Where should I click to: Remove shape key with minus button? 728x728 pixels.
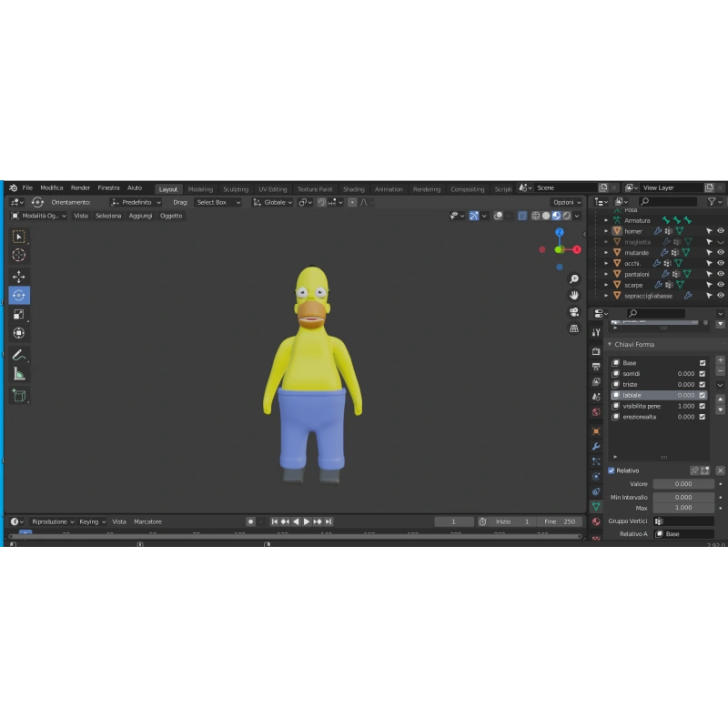pos(720,371)
